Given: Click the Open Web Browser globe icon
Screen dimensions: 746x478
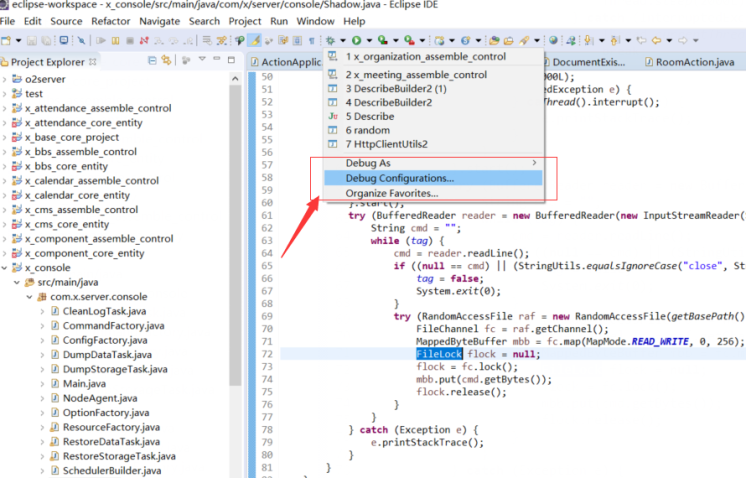Looking at the screenshot, I should coord(553,41).
